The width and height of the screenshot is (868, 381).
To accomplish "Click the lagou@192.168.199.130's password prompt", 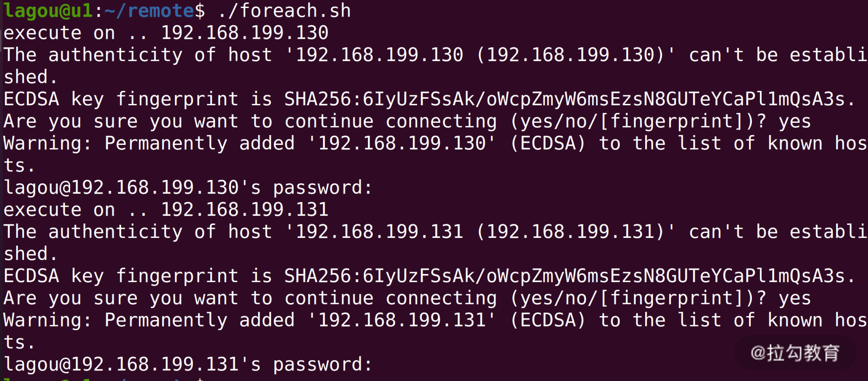I will (188, 188).
